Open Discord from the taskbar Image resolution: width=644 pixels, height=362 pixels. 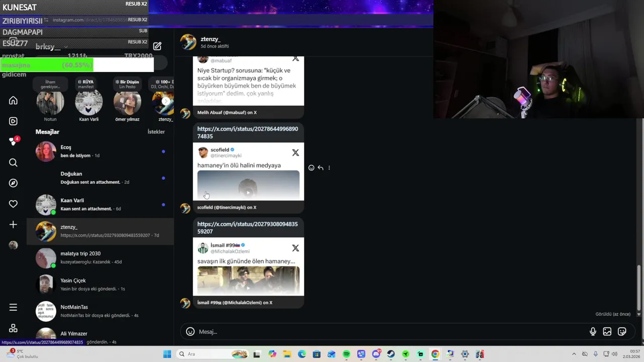pyautogui.click(x=376, y=354)
